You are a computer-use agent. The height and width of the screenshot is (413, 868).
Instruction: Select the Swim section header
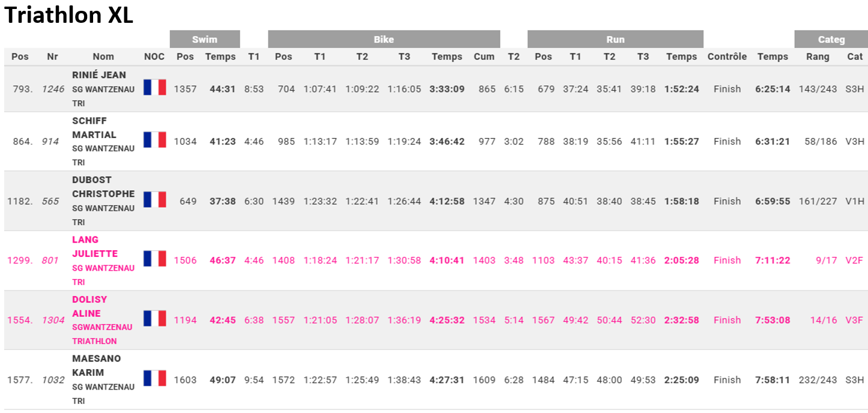coord(205,40)
